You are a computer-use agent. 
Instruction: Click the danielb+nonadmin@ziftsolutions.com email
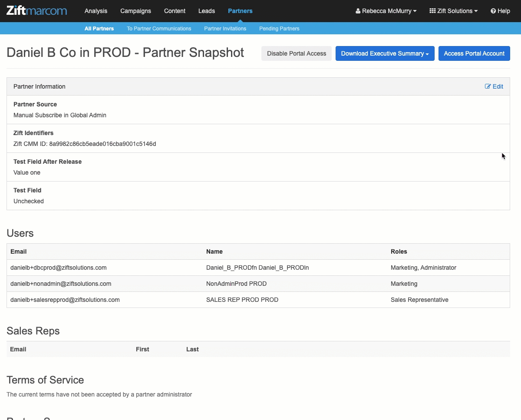61,284
